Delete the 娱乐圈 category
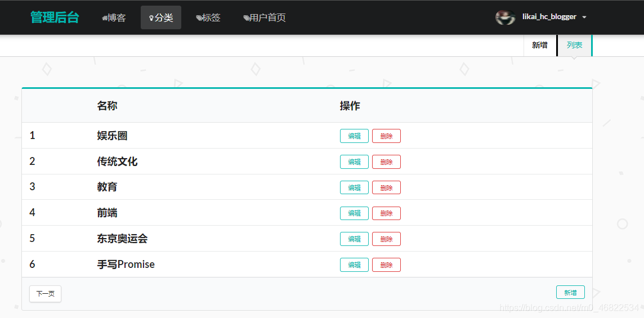Image resolution: width=644 pixels, height=318 pixels. pos(387,136)
